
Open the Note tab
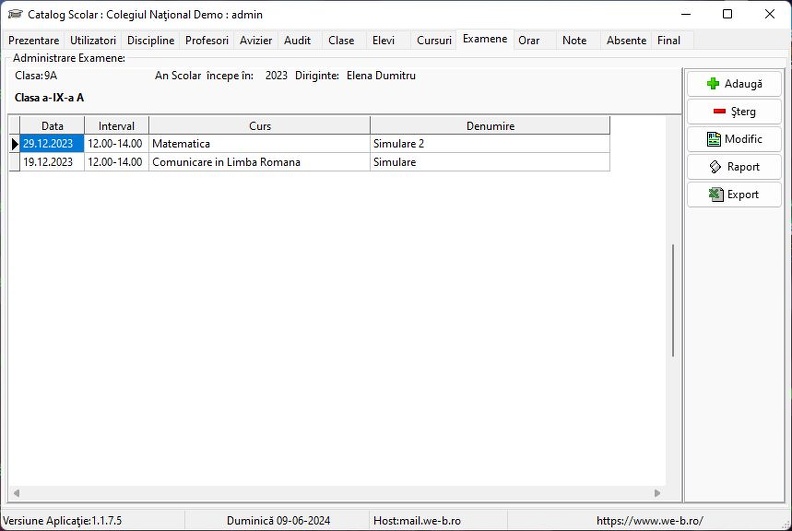[x=574, y=40]
